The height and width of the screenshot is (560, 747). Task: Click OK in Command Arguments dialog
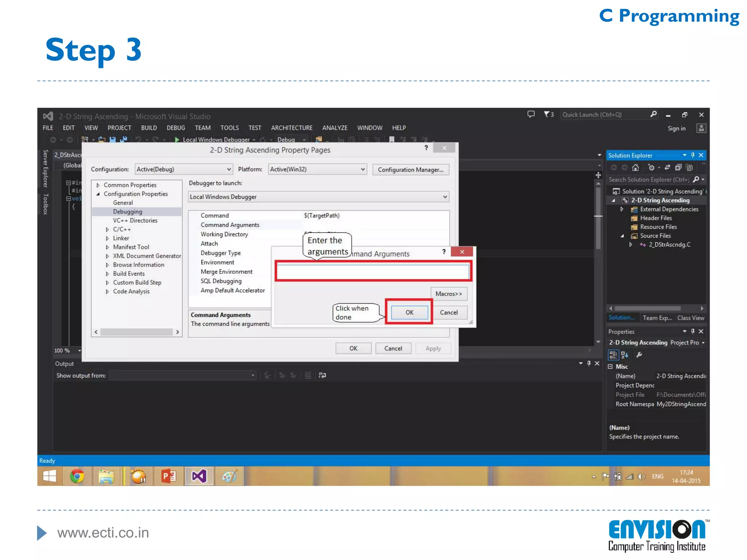(x=409, y=312)
